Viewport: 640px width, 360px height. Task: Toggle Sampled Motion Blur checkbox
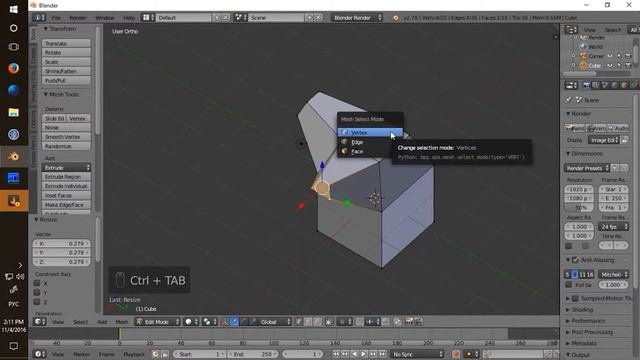click(575, 298)
